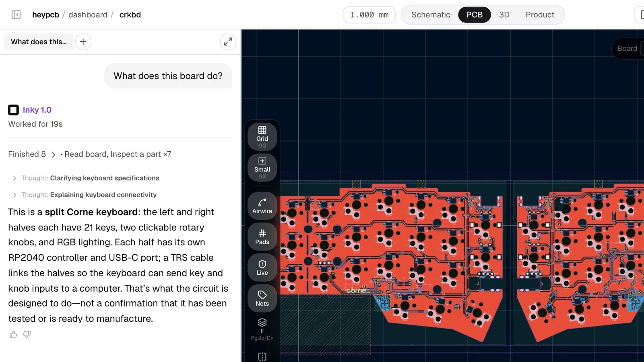Select the PCB view tab
The image size is (644, 362).
(x=475, y=15)
